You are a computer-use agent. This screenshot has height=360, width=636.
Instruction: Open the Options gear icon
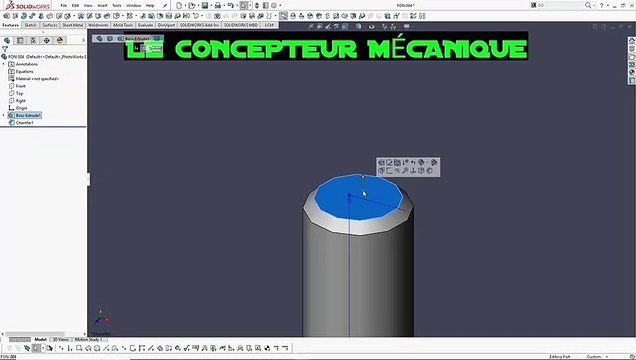click(274, 5)
